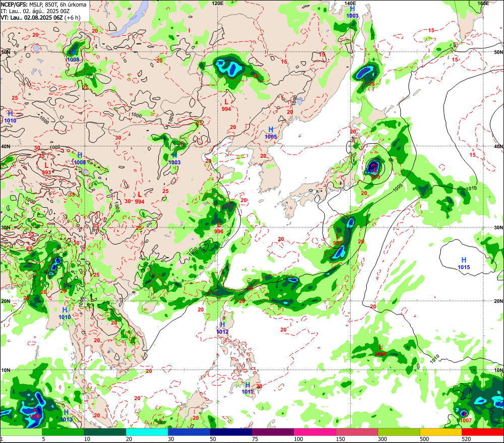This screenshot has width=504, height=443.
Task: Select the IT initialization time line
Action: [35, 11]
